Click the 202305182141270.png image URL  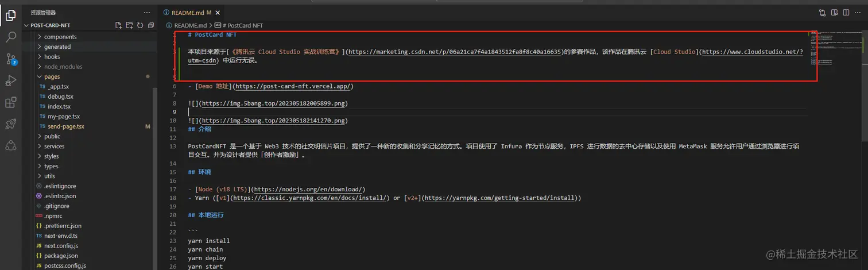[x=272, y=121]
